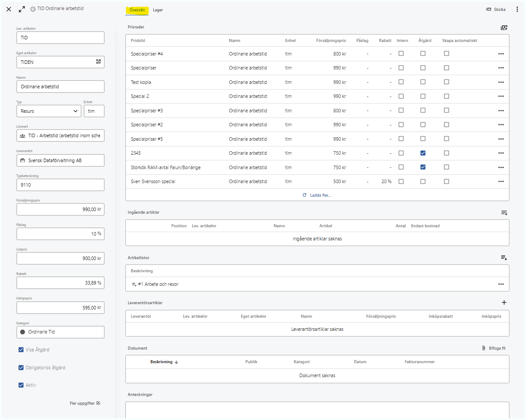
Task: Click the QR code icon in Eget artikelnr
Action: [x=98, y=62]
